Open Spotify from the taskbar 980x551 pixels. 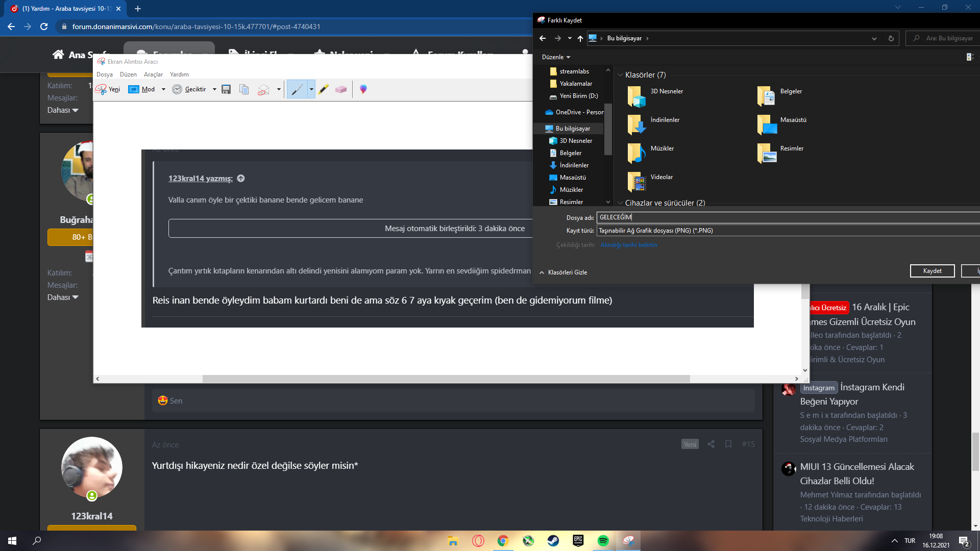point(603,541)
